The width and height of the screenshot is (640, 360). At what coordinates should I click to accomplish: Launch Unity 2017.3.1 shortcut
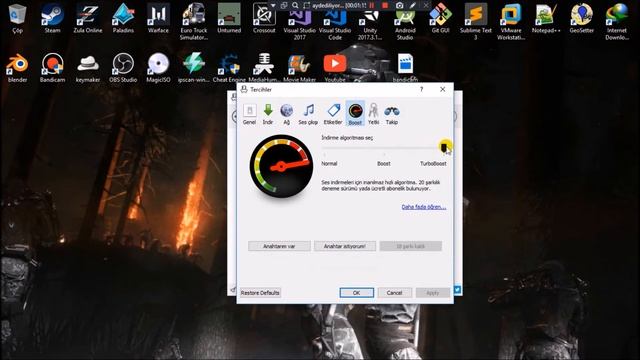[x=370, y=24]
